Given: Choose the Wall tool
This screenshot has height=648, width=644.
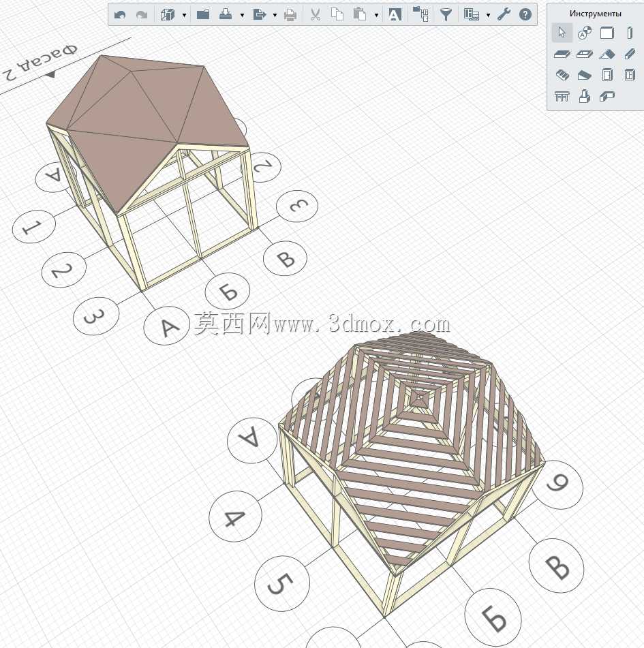Looking at the screenshot, I should (x=607, y=33).
